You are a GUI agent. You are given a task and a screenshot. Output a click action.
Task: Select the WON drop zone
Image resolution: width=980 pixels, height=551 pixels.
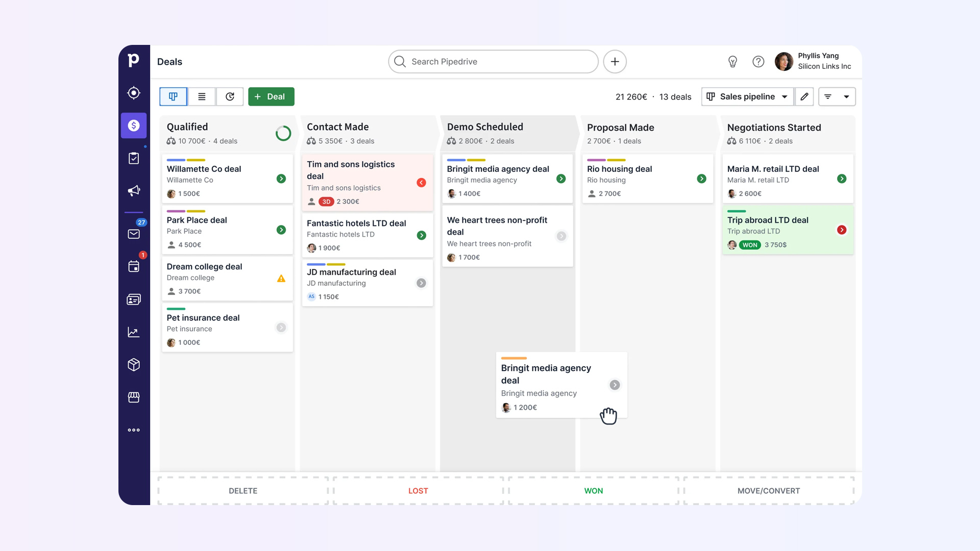pyautogui.click(x=594, y=491)
